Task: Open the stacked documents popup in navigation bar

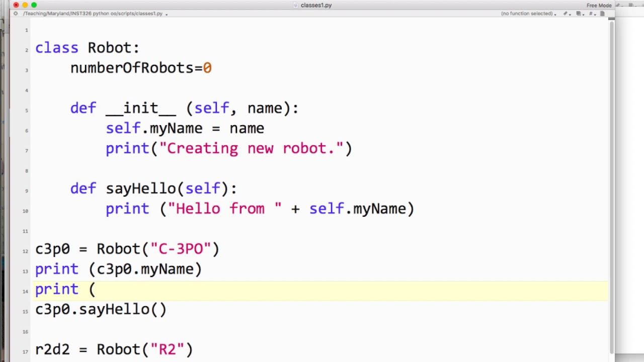Action: point(580,14)
